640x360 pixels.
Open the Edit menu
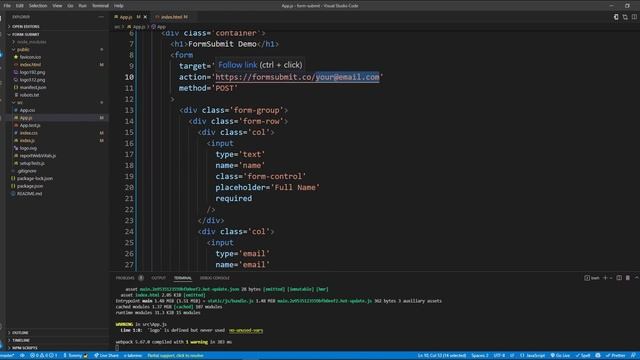pos(20,6)
